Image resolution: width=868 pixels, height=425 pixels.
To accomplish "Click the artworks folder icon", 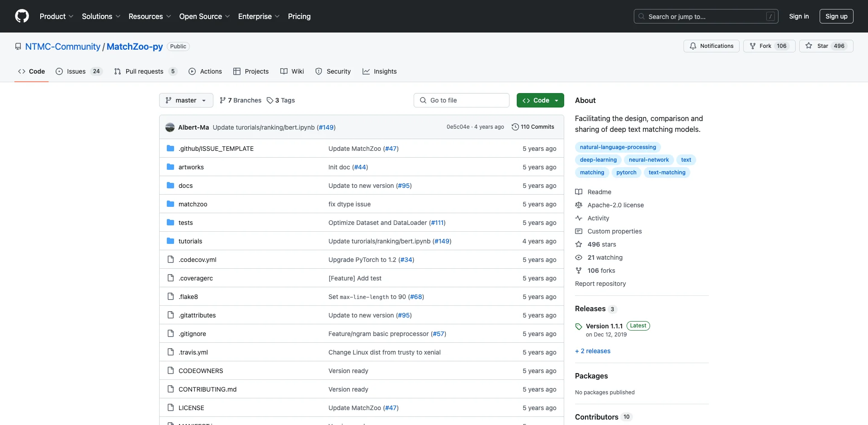I will pyautogui.click(x=170, y=167).
